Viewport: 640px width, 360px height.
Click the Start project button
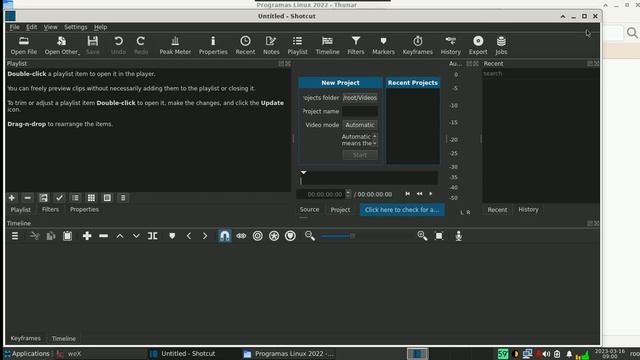pos(360,155)
